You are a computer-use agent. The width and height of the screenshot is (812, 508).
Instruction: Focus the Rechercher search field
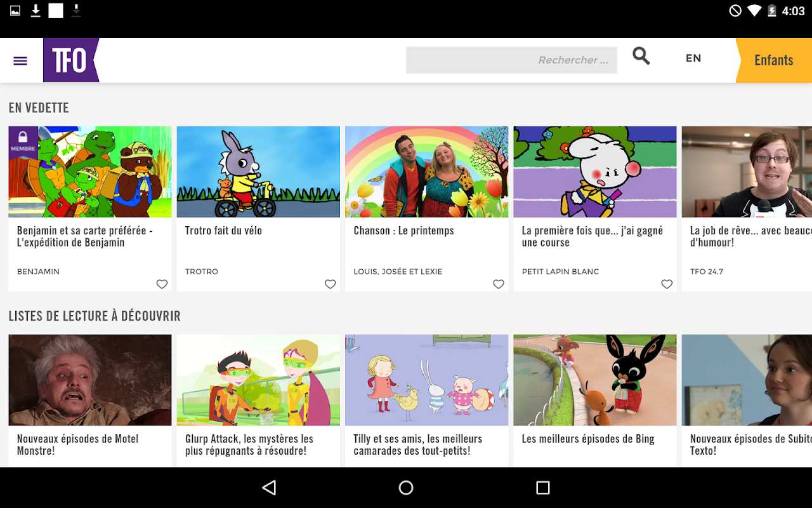tap(511, 60)
